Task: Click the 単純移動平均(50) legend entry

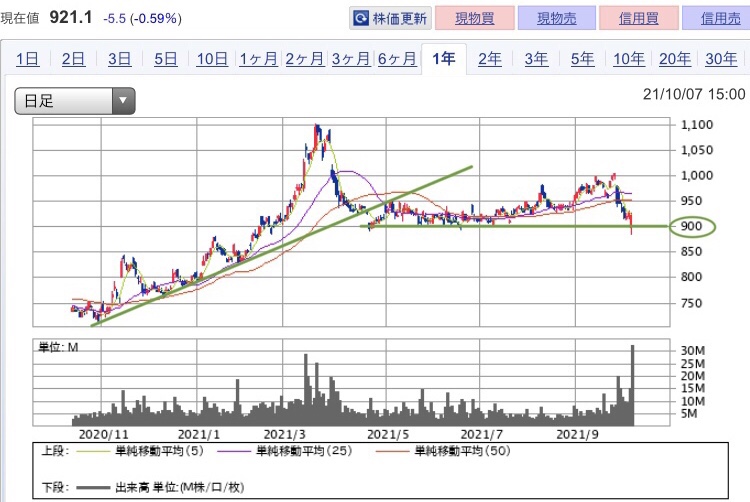Action: 443,451
